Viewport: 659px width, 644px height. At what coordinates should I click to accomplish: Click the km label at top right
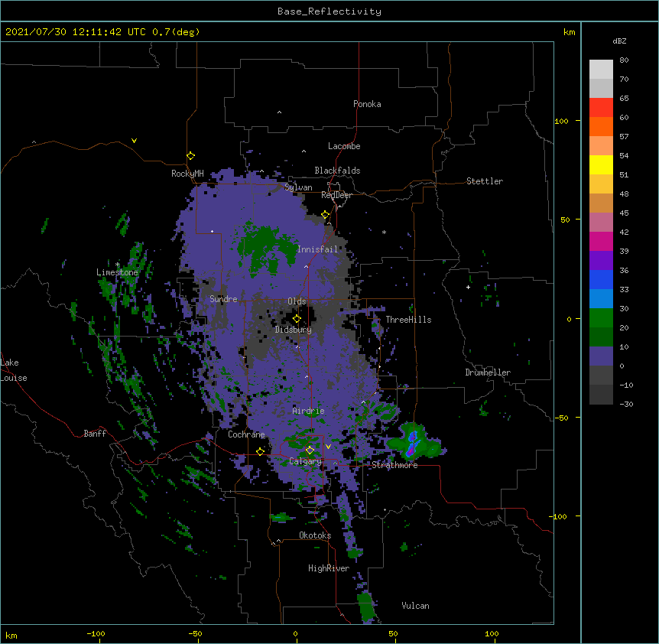pyautogui.click(x=569, y=32)
